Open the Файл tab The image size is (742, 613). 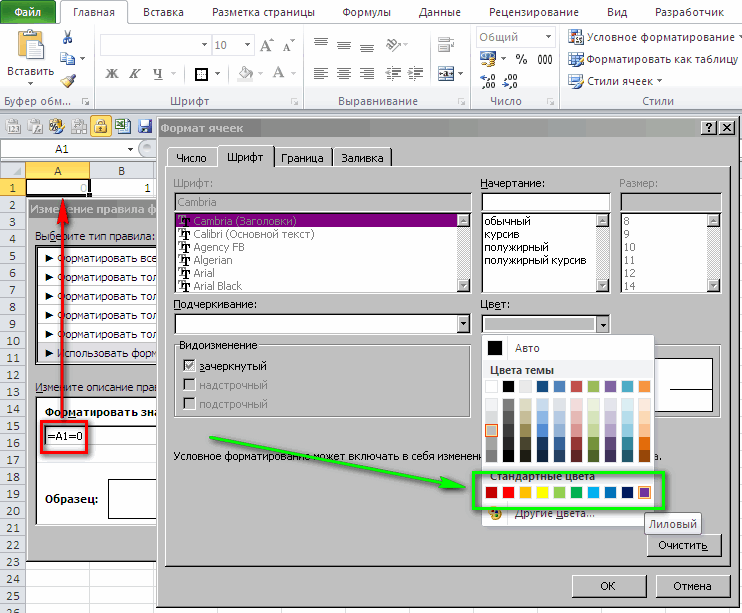pyautogui.click(x=27, y=12)
